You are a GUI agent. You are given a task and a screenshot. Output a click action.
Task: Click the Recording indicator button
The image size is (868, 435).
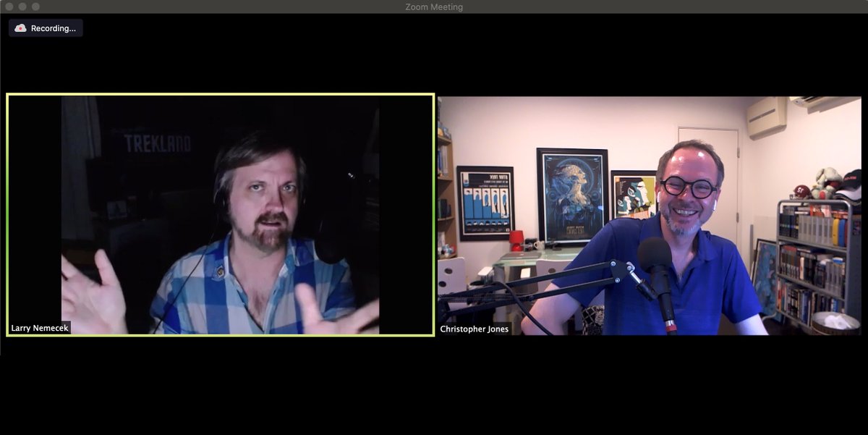pos(46,28)
